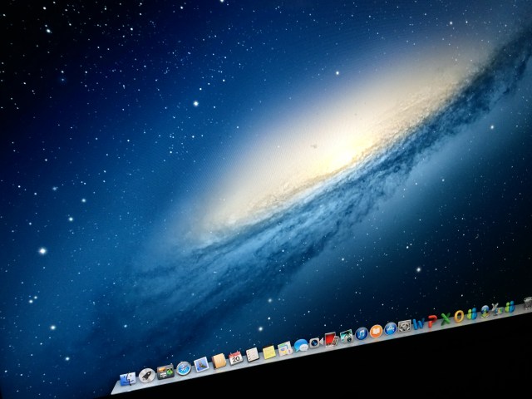Open the Mac App Store
532x399 pixels.
pos(390,327)
